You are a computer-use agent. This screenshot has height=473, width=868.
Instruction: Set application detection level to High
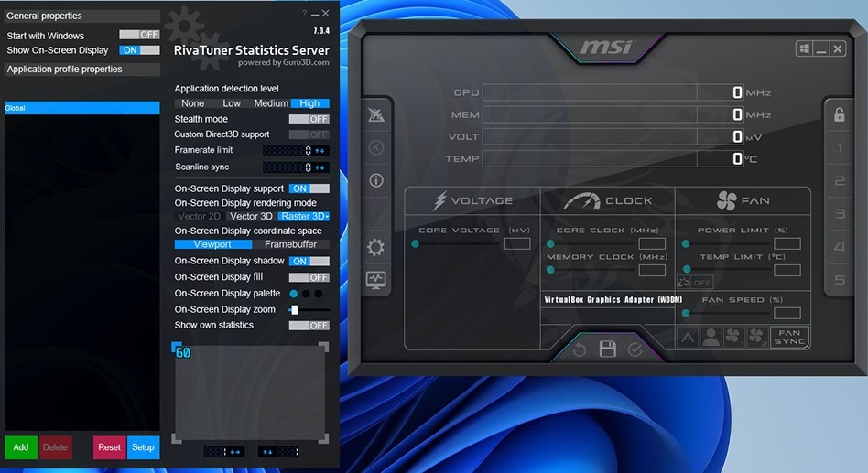(x=310, y=103)
